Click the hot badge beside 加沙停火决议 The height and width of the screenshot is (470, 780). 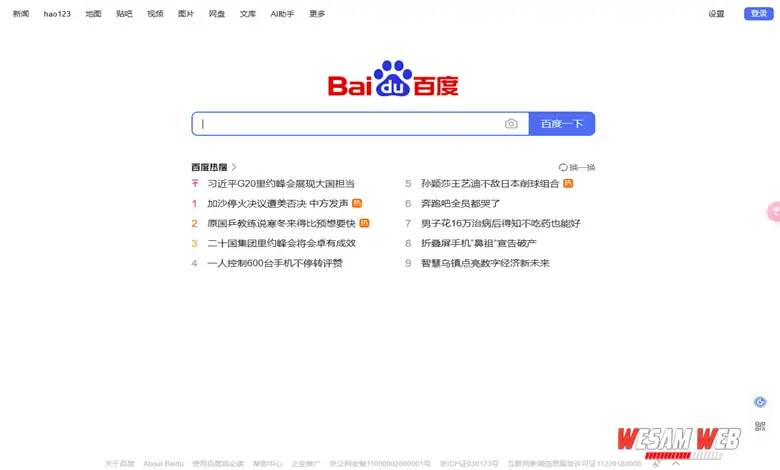[357, 203]
